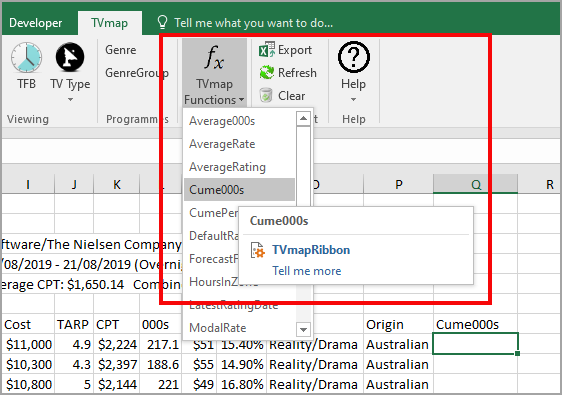Click the 4.9 TARP cell
Screen dimensions: 562x395
click(74, 344)
